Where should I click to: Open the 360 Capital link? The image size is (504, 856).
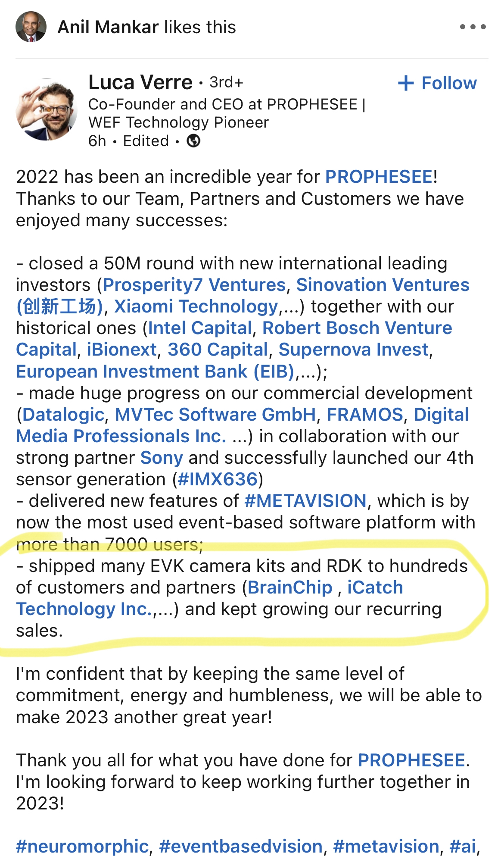218,350
